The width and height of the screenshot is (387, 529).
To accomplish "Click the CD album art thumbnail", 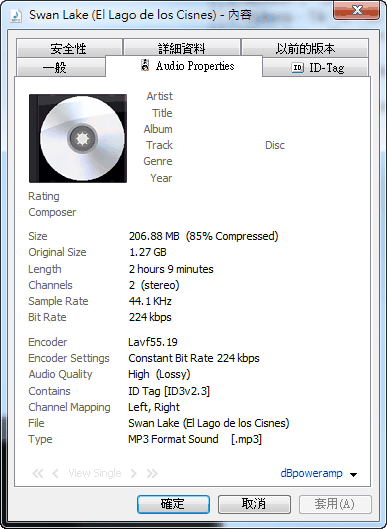I will 78,138.
